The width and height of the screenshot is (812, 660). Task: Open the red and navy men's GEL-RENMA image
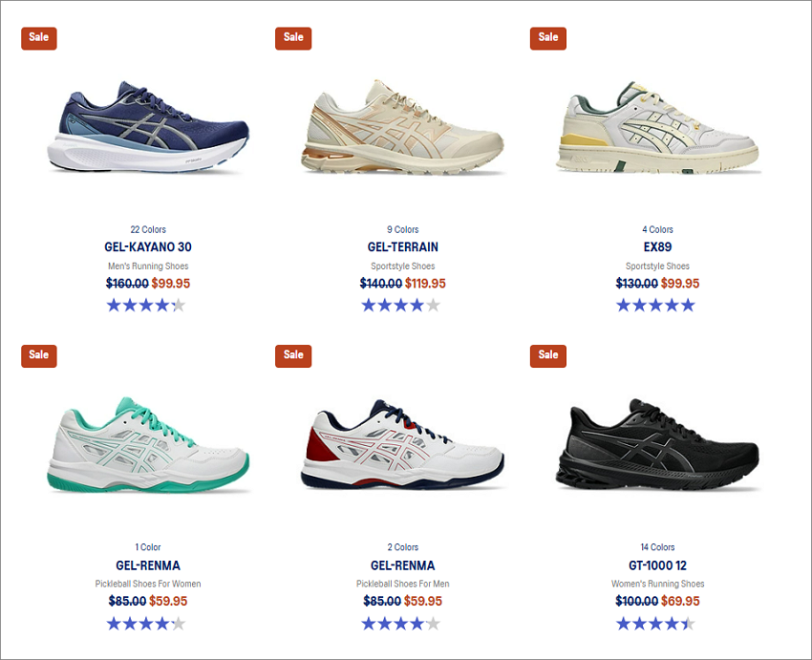tap(402, 444)
